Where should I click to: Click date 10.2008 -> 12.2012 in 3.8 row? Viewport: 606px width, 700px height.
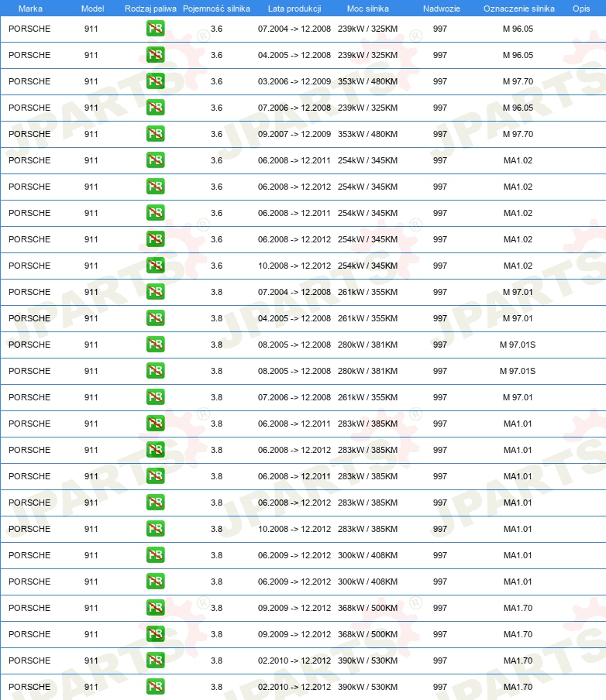[294, 529]
